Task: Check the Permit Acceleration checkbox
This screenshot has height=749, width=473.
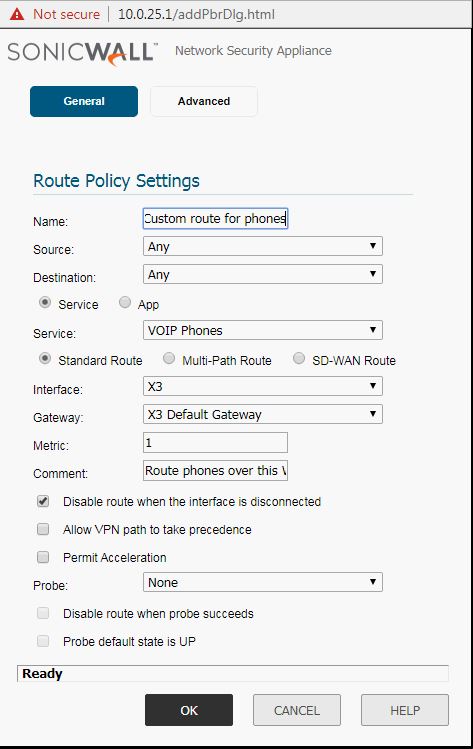Action: (43, 557)
